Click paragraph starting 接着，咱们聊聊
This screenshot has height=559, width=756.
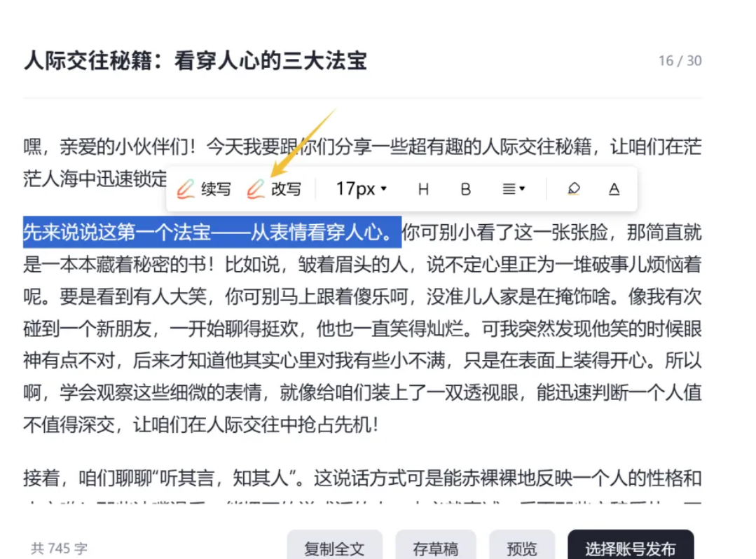[x=362, y=487]
